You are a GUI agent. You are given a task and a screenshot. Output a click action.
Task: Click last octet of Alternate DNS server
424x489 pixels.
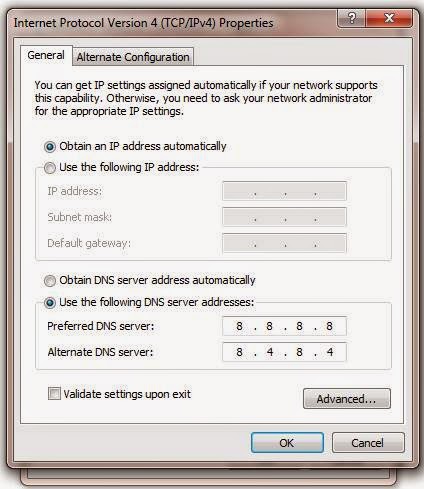coord(330,352)
